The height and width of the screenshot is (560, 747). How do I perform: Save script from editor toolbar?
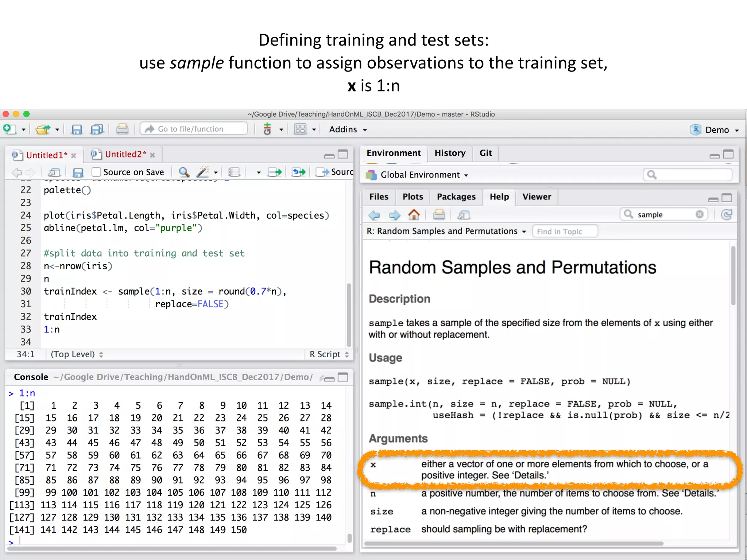click(x=78, y=172)
